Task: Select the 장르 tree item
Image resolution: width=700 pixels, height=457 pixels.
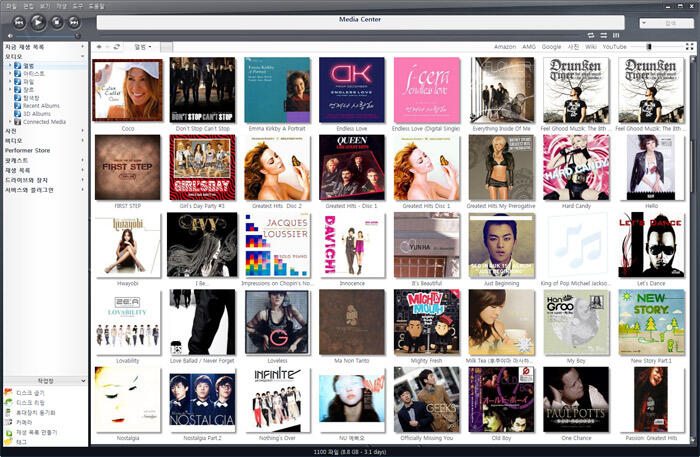Action: 28,90
